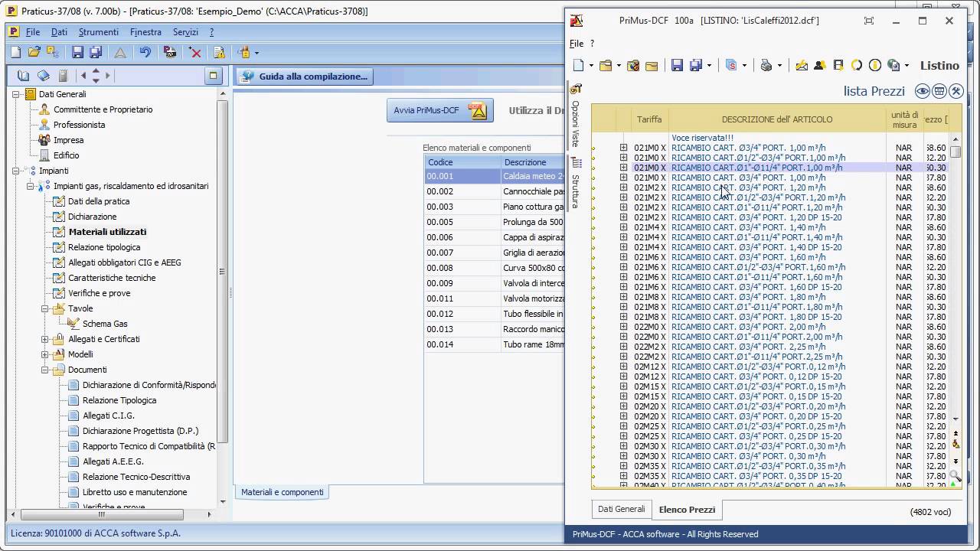
Task: Select Committente e Proprietario tree item
Action: pos(103,109)
